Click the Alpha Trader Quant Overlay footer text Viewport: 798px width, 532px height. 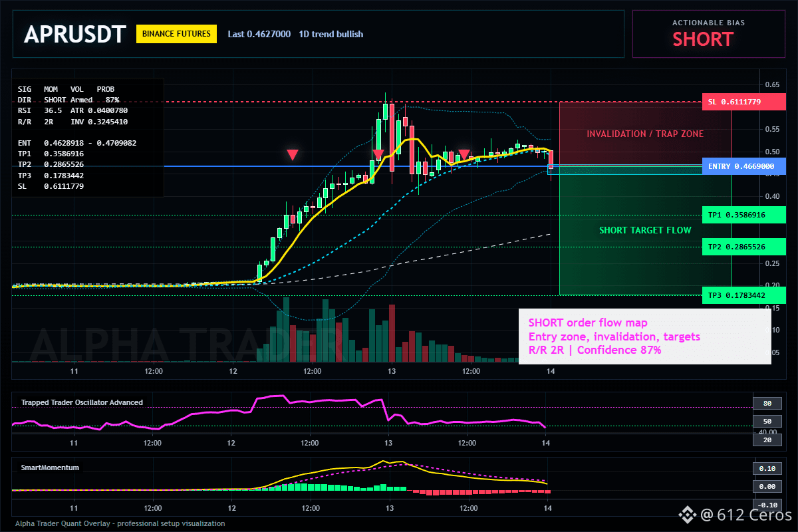[x=120, y=523]
